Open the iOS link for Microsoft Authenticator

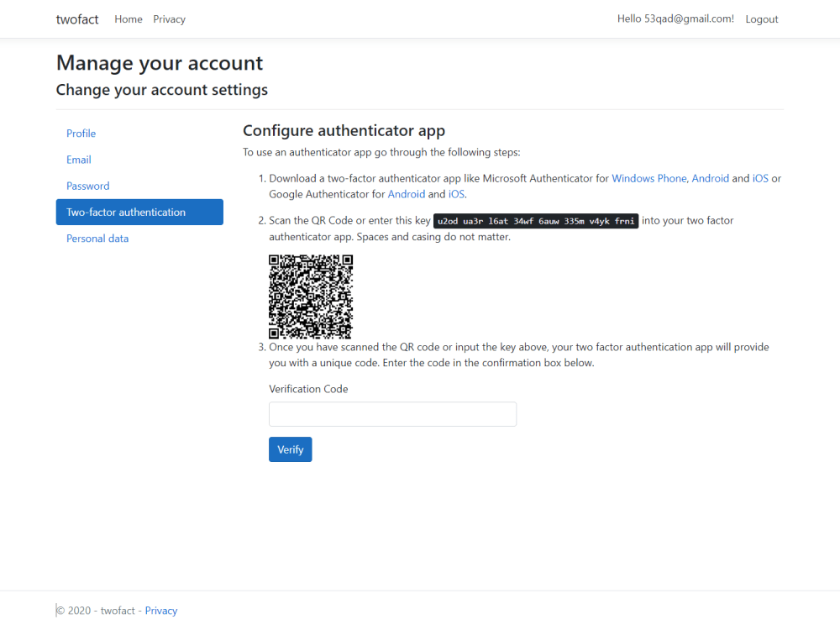[760, 178]
